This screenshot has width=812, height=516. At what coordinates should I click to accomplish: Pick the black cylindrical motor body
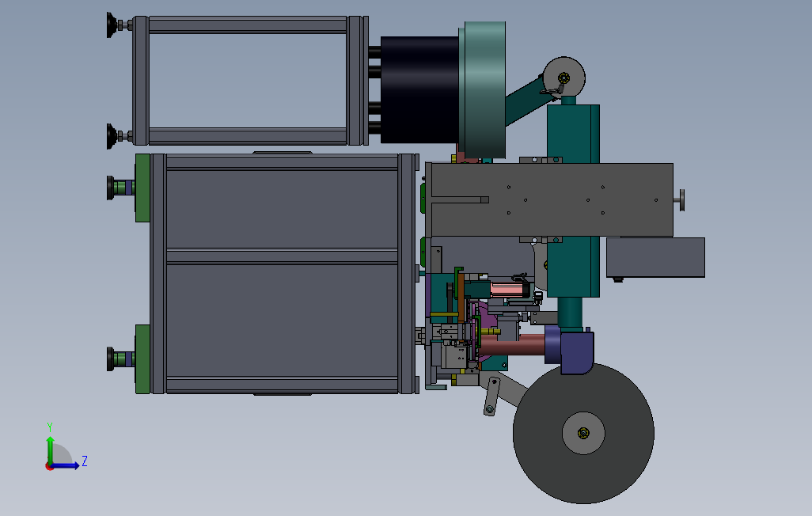(419, 89)
